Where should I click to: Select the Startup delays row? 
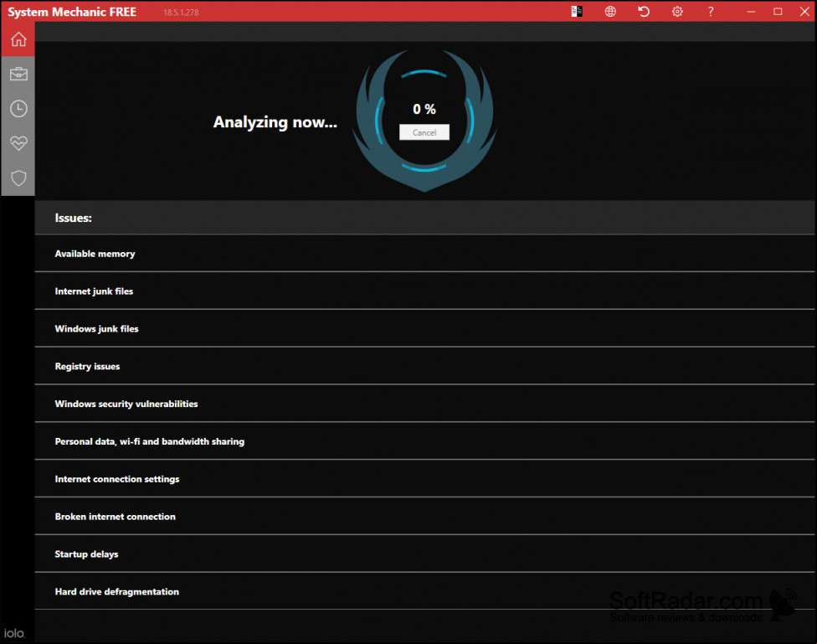click(424, 554)
